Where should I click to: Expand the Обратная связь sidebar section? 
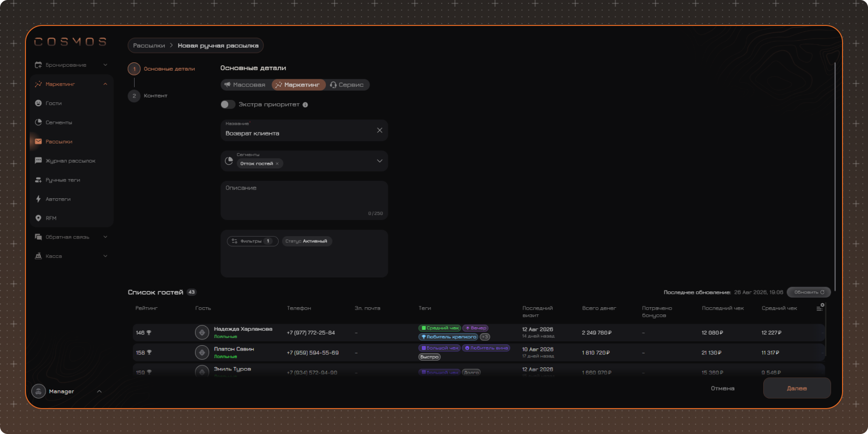tap(105, 237)
